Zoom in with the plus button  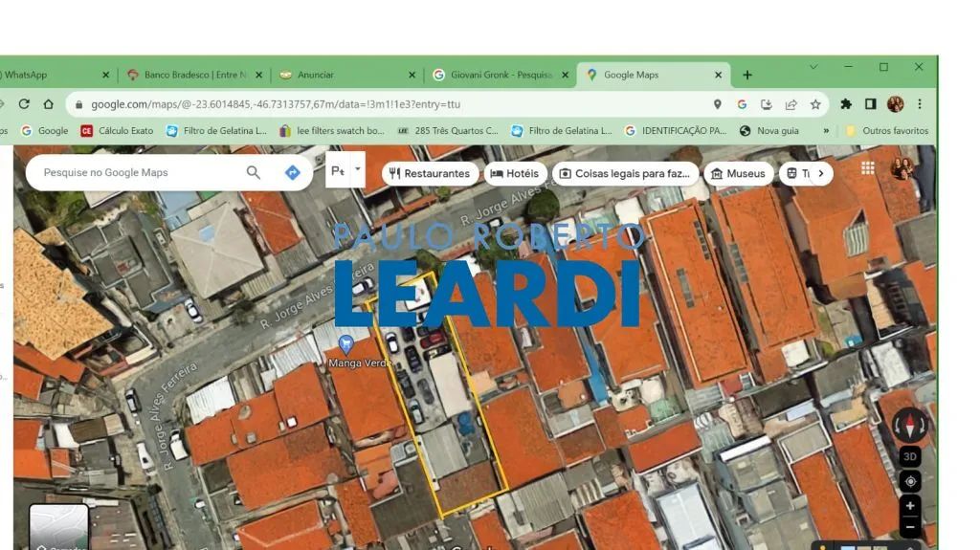[x=910, y=506]
